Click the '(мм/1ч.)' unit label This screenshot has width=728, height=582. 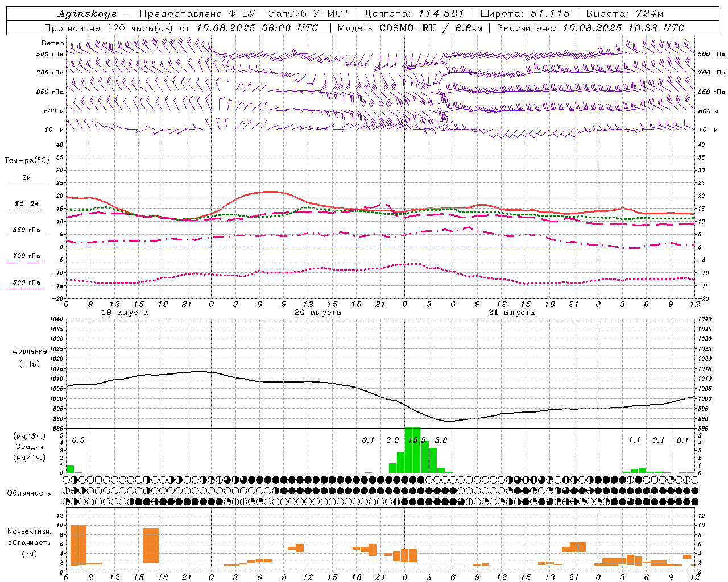(30, 458)
